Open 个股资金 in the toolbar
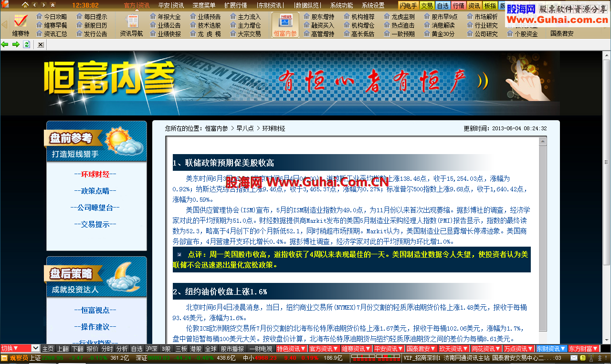 point(522,34)
